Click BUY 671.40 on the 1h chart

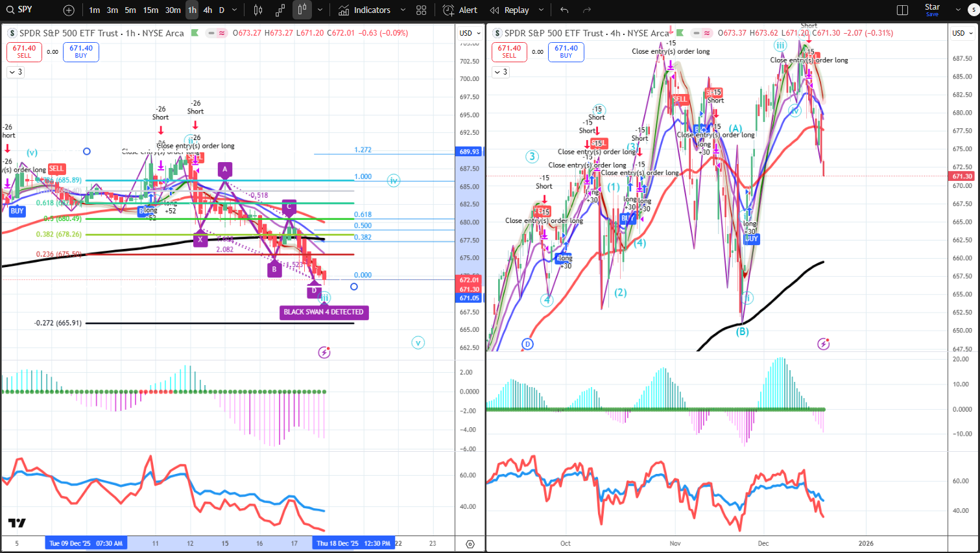tap(81, 52)
